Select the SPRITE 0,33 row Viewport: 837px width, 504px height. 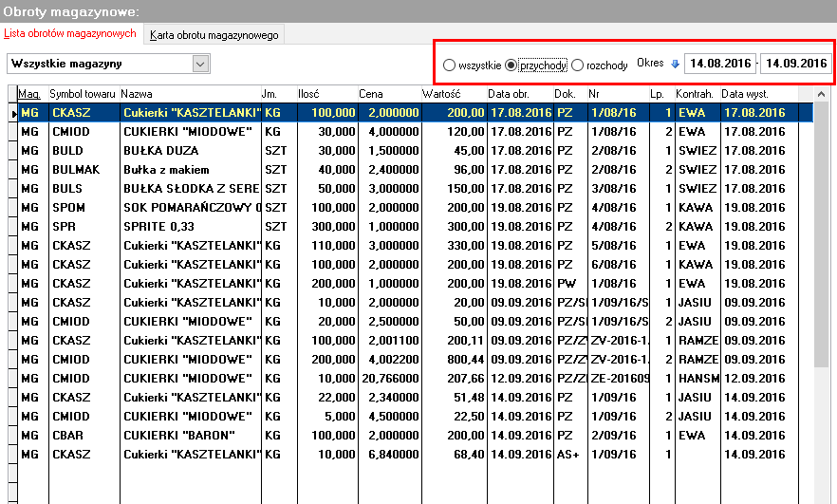416,226
